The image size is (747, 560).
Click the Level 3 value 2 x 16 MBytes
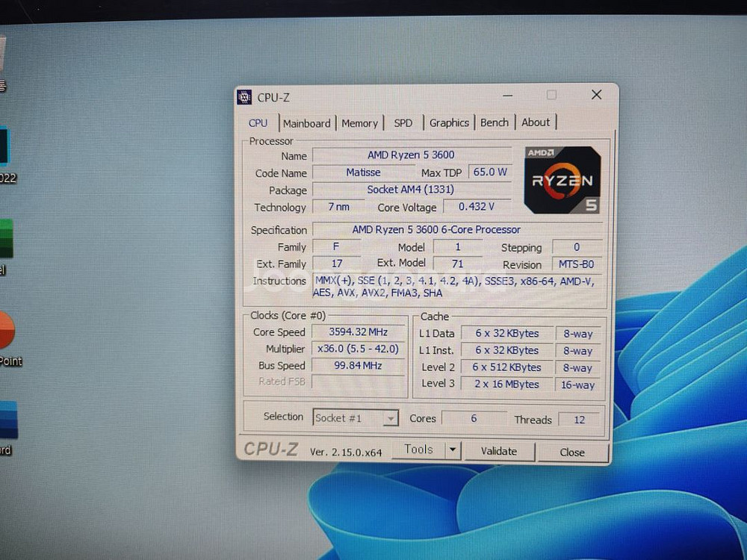click(x=507, y=384)
